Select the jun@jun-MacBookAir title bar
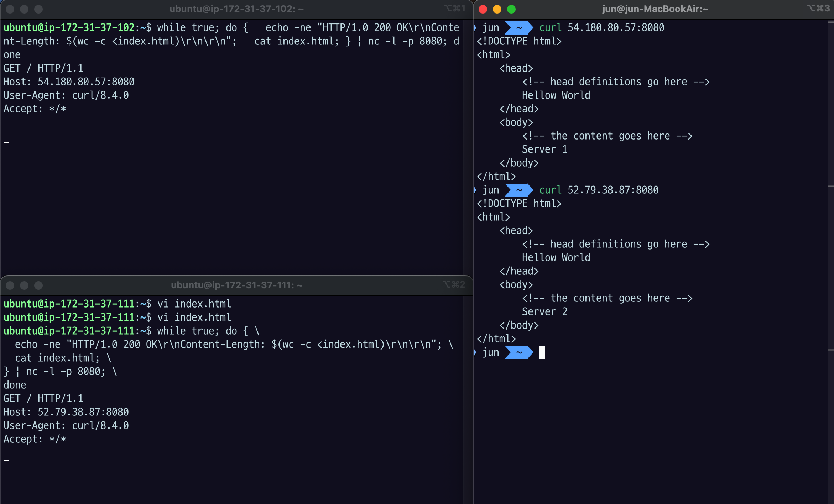 tap(655, 9)
